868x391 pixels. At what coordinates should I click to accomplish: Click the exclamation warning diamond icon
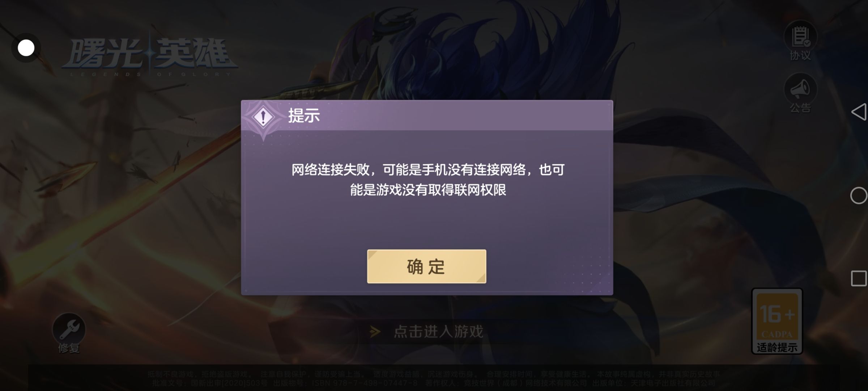[263, 117]
